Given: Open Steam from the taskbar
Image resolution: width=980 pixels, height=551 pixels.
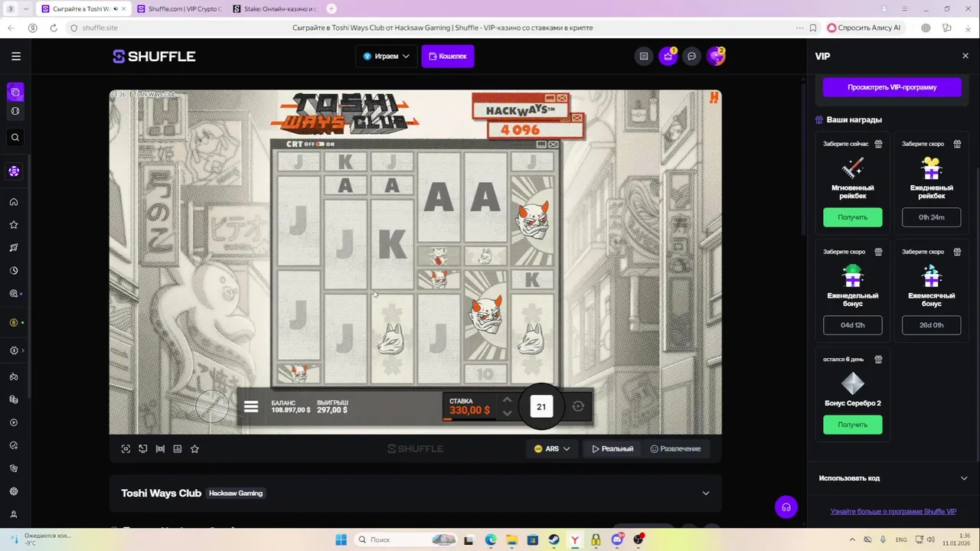Looking at the screenshot, I should (554, 540).
